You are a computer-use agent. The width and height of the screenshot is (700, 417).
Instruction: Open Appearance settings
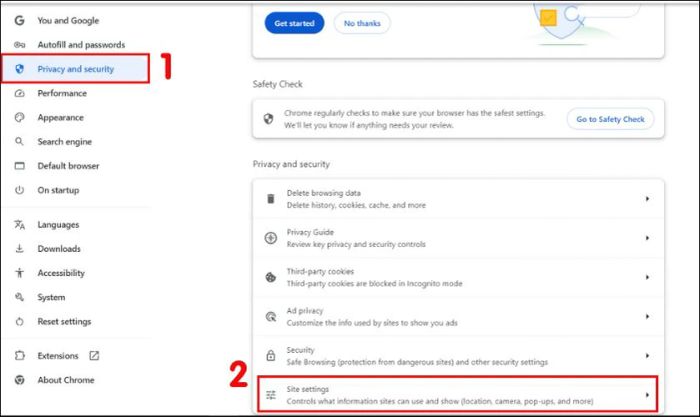click(60, 117)
